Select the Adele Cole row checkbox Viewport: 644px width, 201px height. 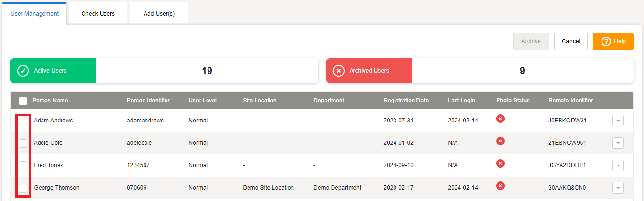23,143
